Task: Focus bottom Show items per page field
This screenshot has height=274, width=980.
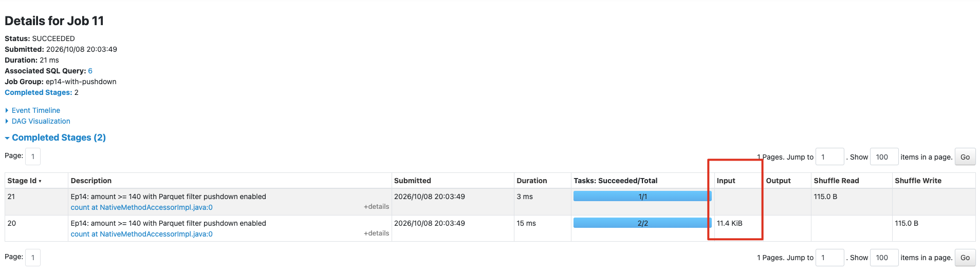Action: point(884,258)
